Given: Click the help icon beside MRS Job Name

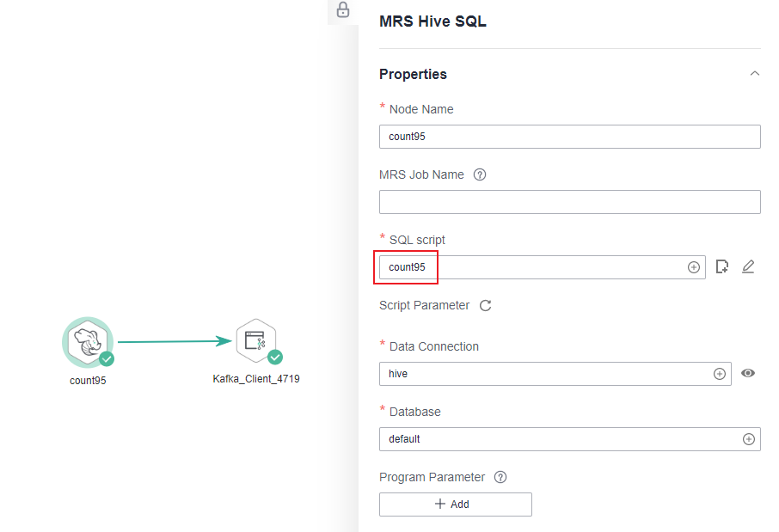Looking at the screenshot, I should pos(480,174).
